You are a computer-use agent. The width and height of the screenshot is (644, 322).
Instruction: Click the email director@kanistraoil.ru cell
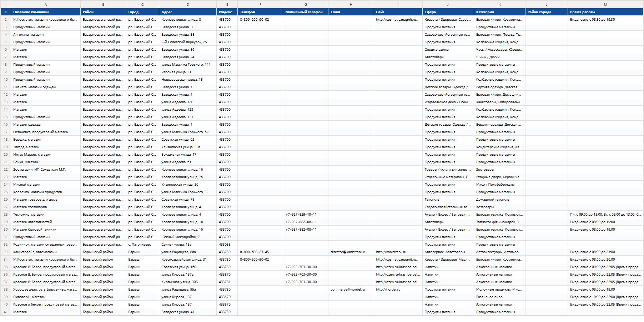click(351, 252)
